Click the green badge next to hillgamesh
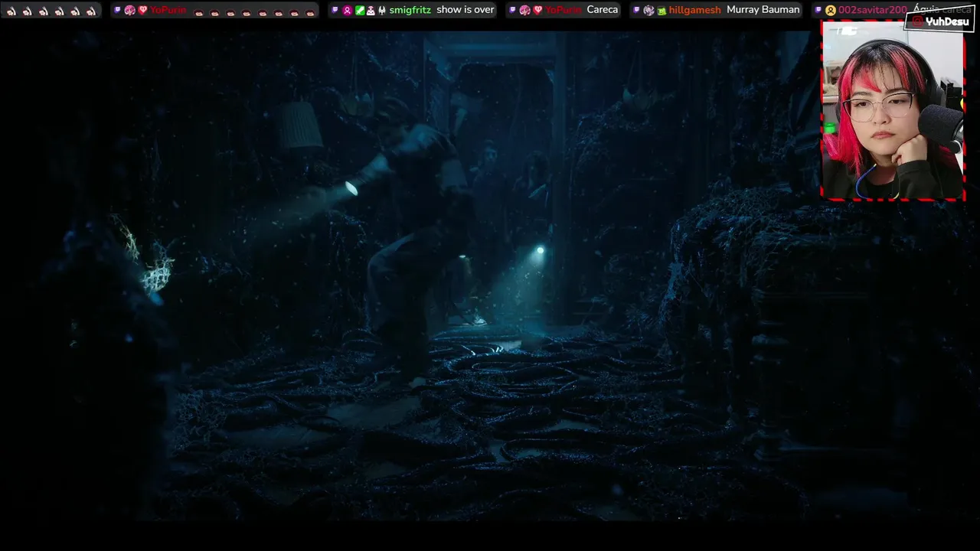This screenshot has width=980, height=551. (x=661, y=10)
